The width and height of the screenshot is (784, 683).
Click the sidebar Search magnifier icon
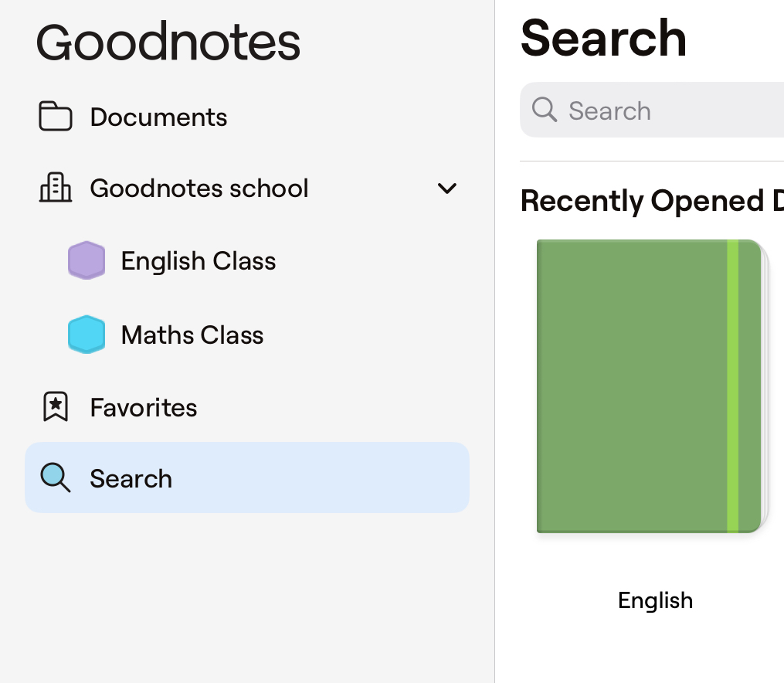(x=55, y=478)
